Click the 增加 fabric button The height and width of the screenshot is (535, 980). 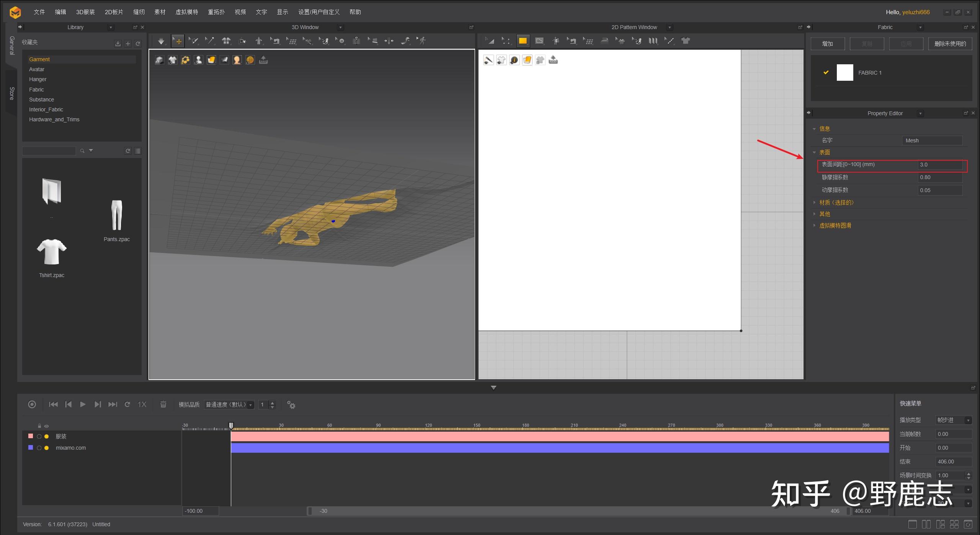[828, 44]
